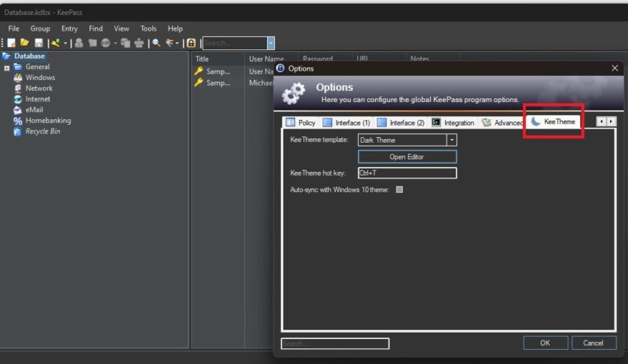Viewport: 628px width, 364px height.
Task: Click the Perform Auto-Type toolbar icon
Action: click(x=139, y=43)
